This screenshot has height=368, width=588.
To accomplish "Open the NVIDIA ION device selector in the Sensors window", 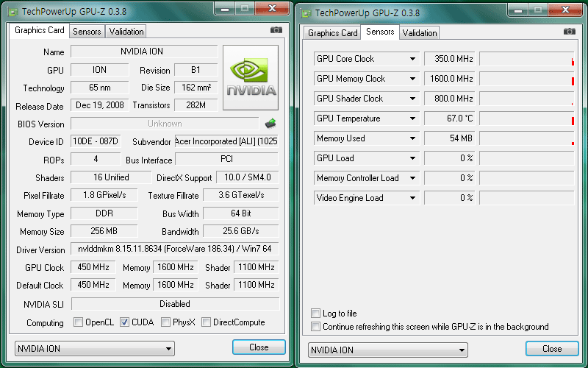I will coord(388,350).
